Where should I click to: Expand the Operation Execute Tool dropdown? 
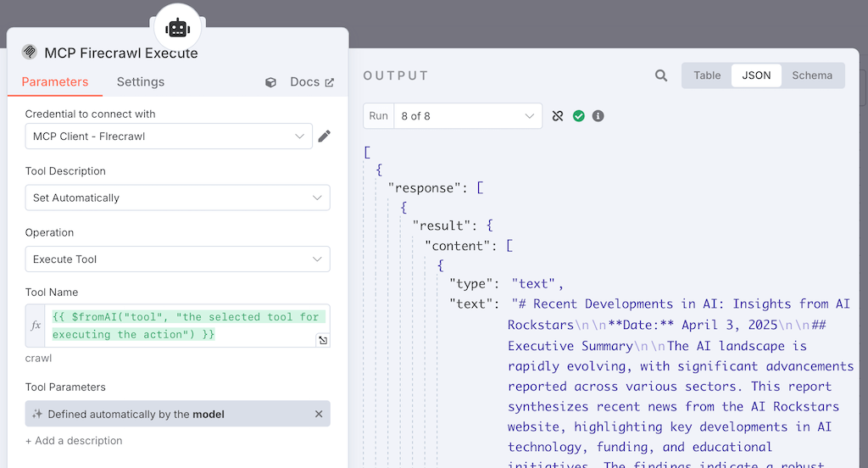click(x=178, y=259)
